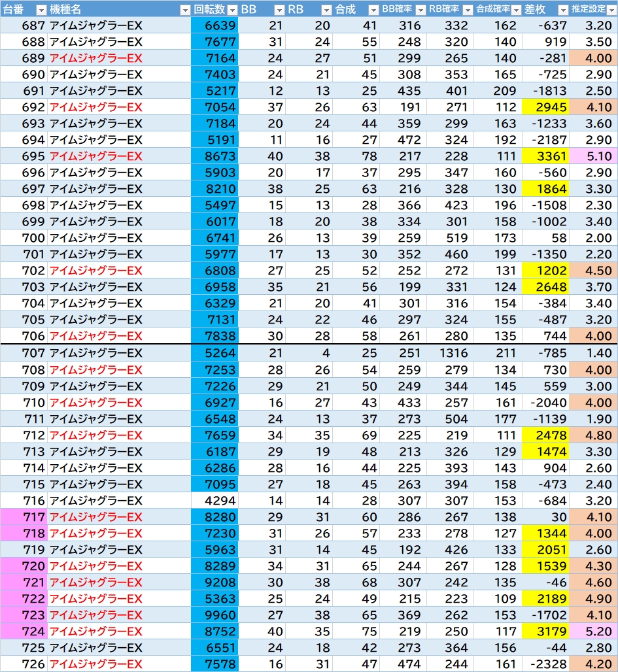This screenshot has width=618, height=672.
Task: Select 合成確率 cell 209
Action: click(498, 91)
